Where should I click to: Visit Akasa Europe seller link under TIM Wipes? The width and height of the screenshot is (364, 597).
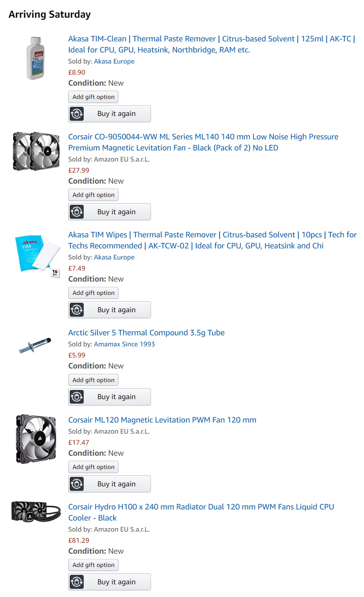tap(114, 257)
